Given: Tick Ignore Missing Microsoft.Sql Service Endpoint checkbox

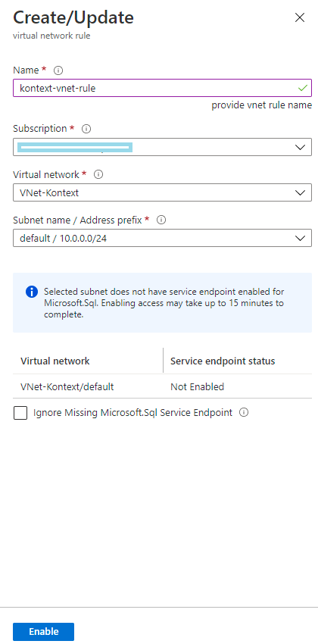Looking at the screenshot, I should pyautogui.click(x=20, y=413).
